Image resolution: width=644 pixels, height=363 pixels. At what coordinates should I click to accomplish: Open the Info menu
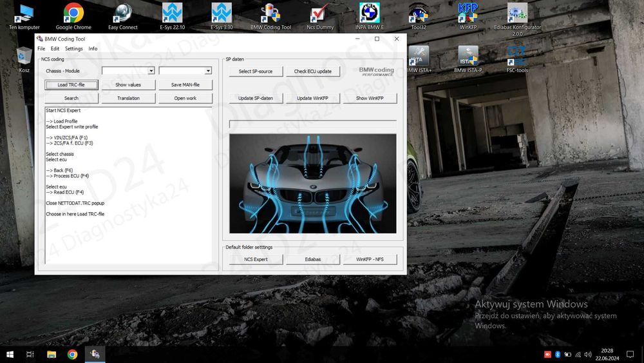click(x=93, y=48)
